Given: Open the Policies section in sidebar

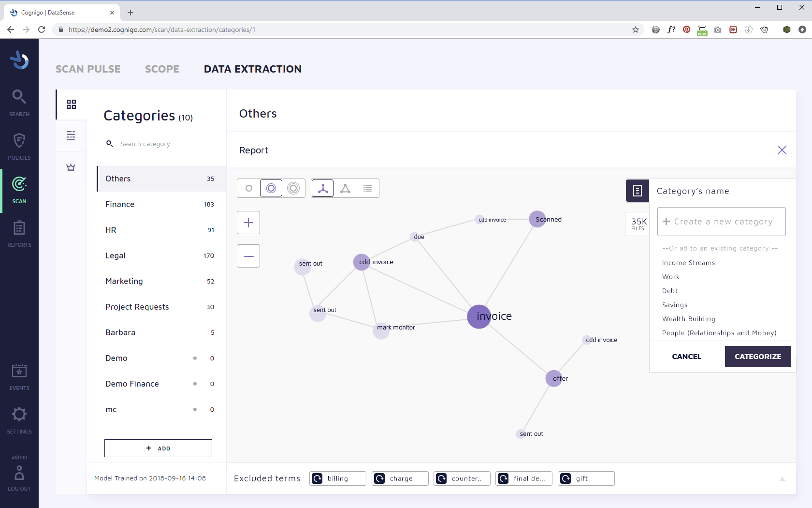Looking at the screenshot, I should pyautogui.click(x=19, y=146).
